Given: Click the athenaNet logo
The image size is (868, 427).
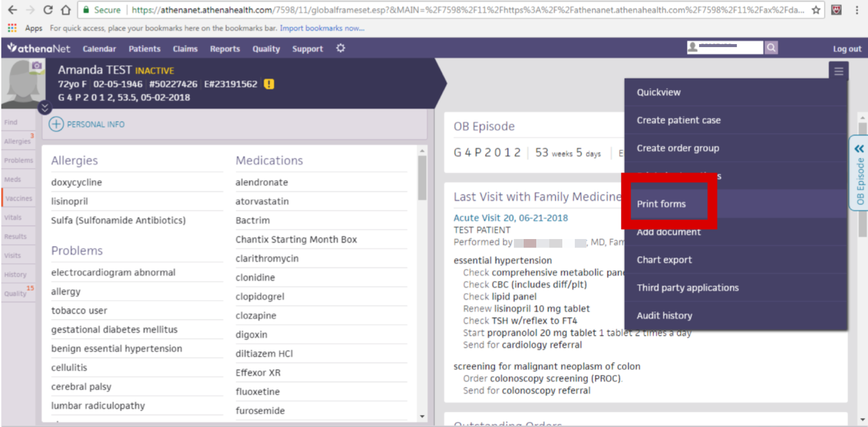Looking at the screenshot, I should coord(39,49).
